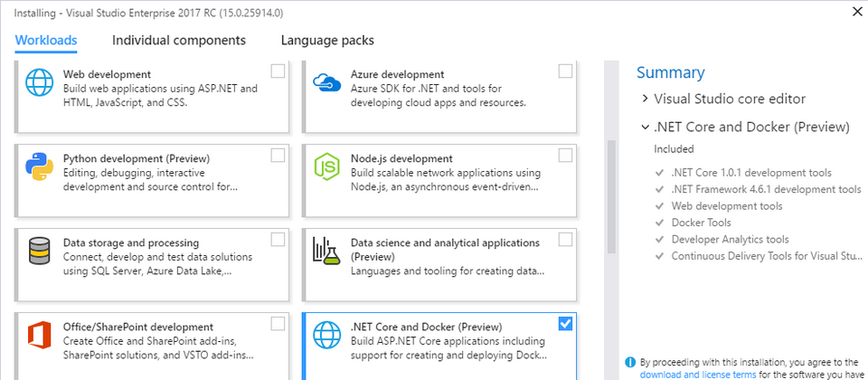Tick the Node.js development checkbox
The width and height of the screenshot is (868, 380).
click(x=565, y=156)
